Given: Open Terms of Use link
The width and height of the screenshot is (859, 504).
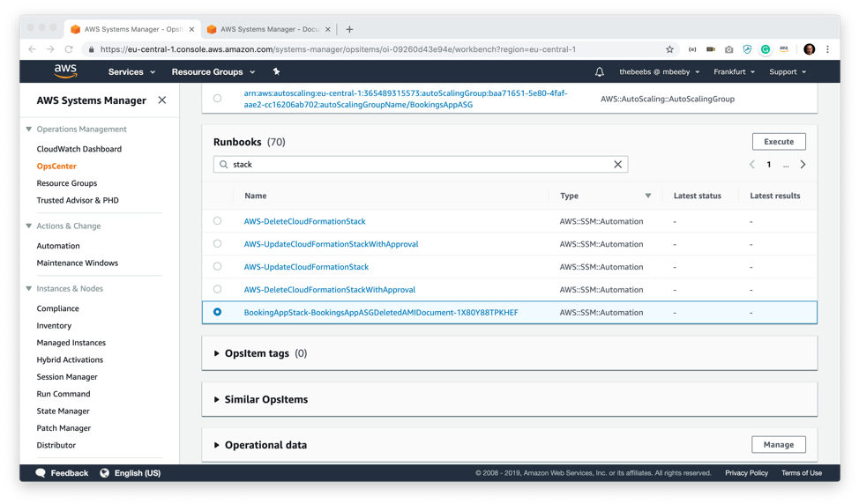Looking at the screenshot, I should (802, 473).
